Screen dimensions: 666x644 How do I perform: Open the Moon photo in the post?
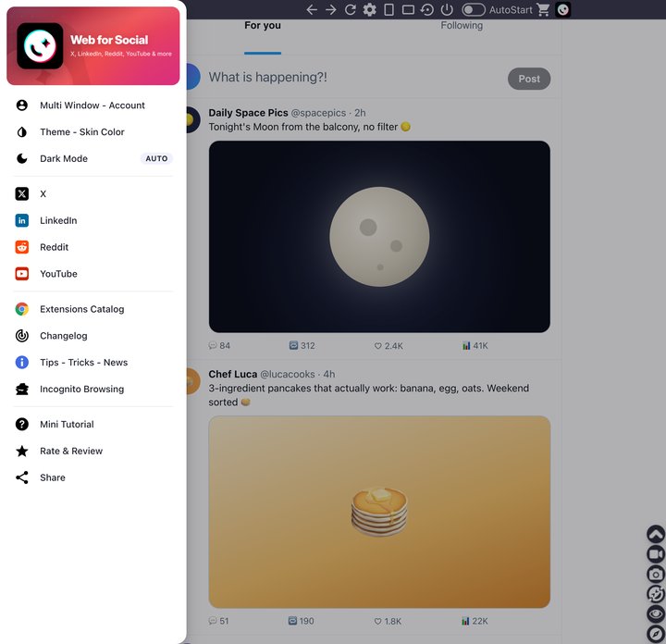pos(379,237)
